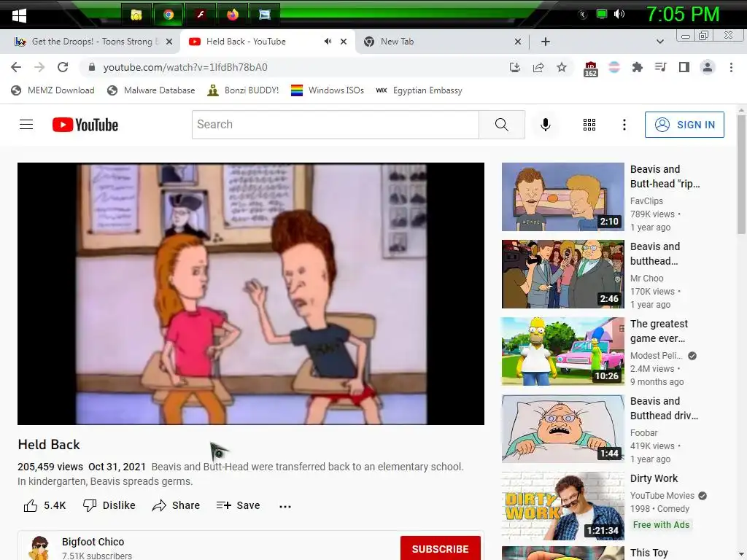
Task: Open Foobar's Beavis and Butthead driv… video thumbnail
Action: coord(562,428)
